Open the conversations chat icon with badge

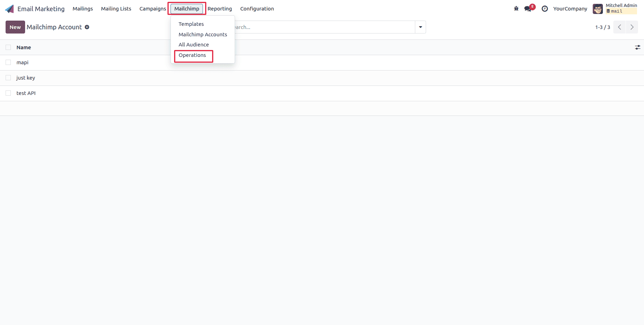[x=529, y=8]
